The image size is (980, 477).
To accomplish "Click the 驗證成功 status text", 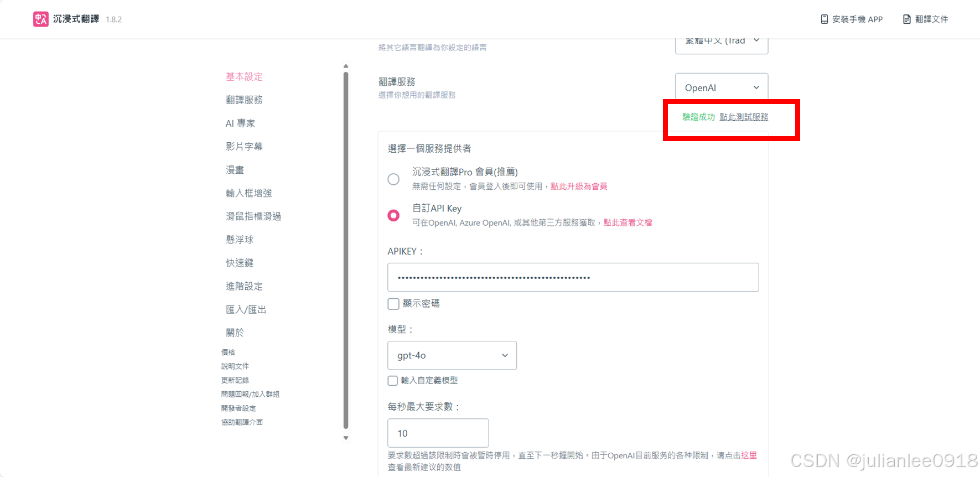I will (698, 117).
